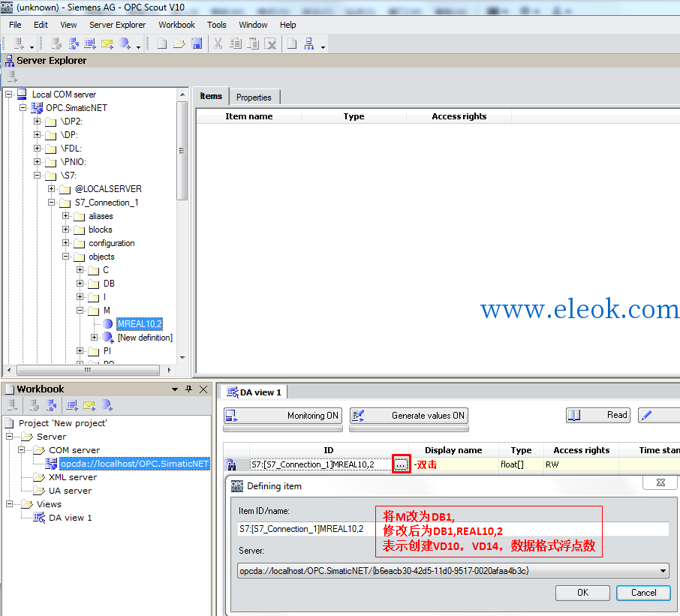The width and height of the screenshot is (680, 616).
Task: Click the Open folder toolbar icon
Action: [x=179, y=44]
